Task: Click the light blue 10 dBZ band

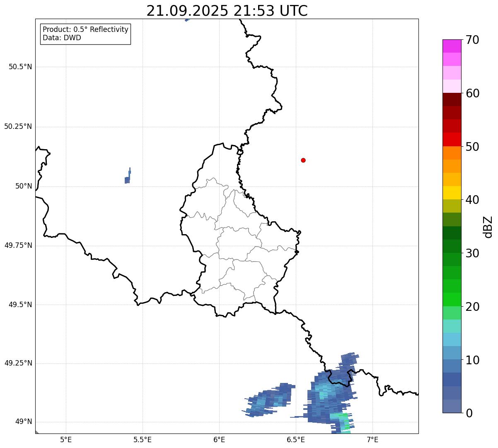Action: [x=452, y=353]
